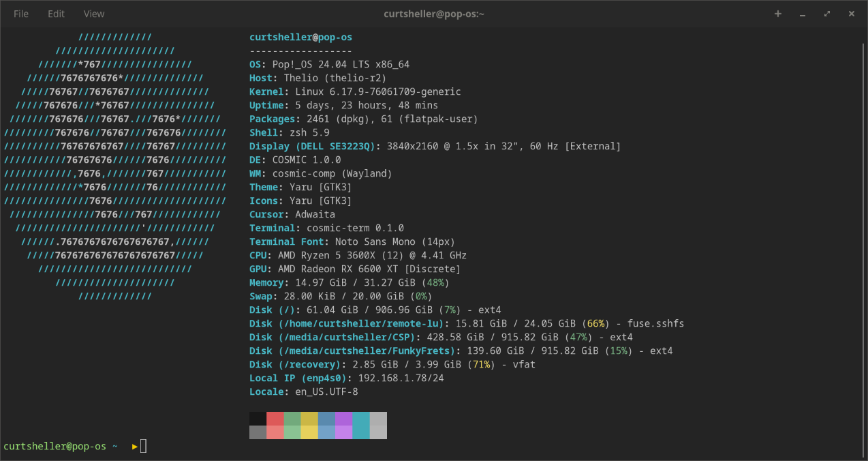
Task: Minimize the terminal window
Action: 803,14
